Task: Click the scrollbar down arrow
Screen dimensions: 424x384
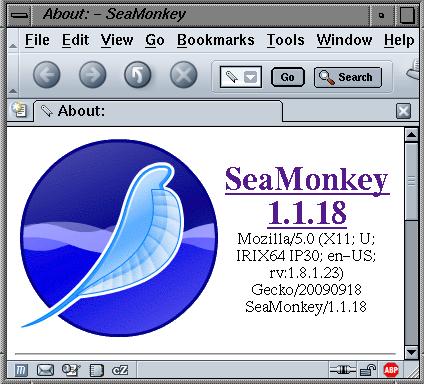Action: [411, 352]
